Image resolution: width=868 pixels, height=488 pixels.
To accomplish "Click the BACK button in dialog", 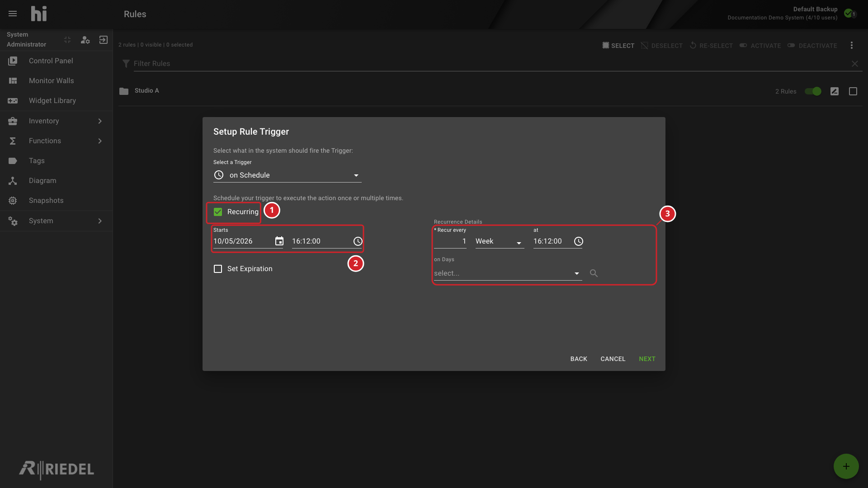I will point(579,359).
